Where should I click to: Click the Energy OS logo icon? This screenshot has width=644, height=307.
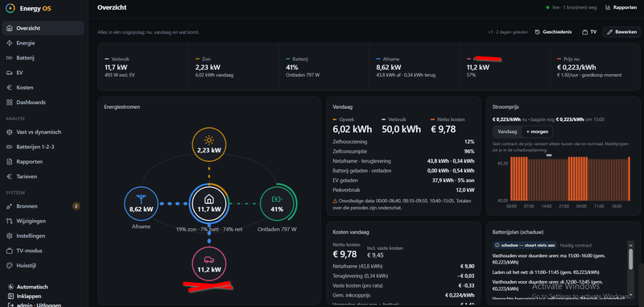(10, 8)
